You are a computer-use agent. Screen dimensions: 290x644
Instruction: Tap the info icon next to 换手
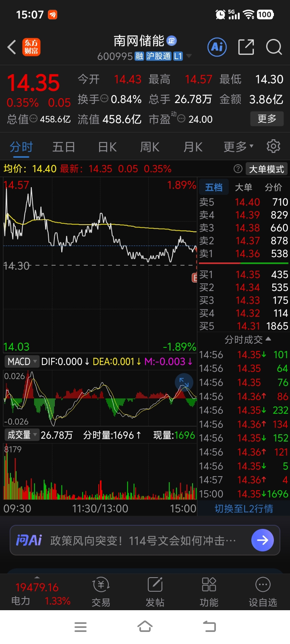click(104, 99)
